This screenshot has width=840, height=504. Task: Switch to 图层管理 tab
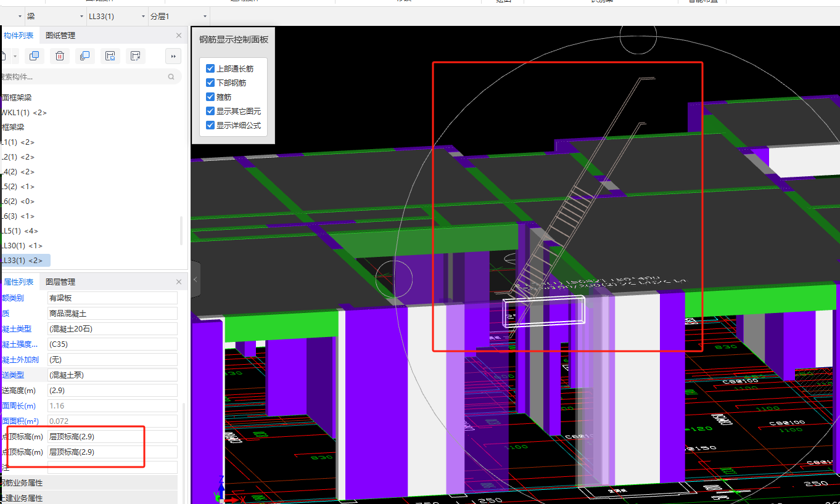click(x=60, y=282)
